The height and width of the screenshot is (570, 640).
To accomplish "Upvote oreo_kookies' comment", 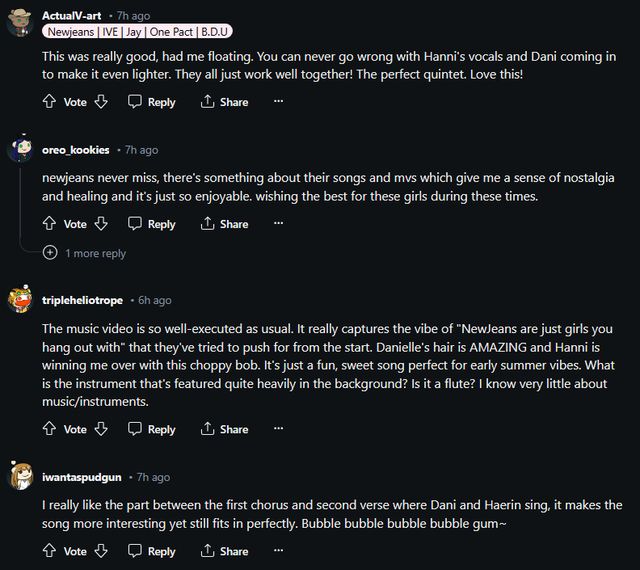I will (50, 224).
